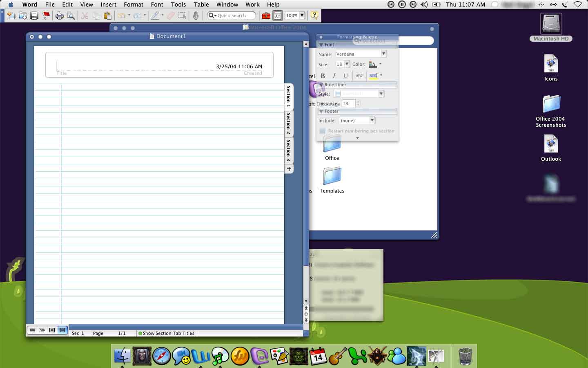Save the document with the disk icon
Image resolution: width=588 pixels, height=368 pixels.
click(34, 16)
